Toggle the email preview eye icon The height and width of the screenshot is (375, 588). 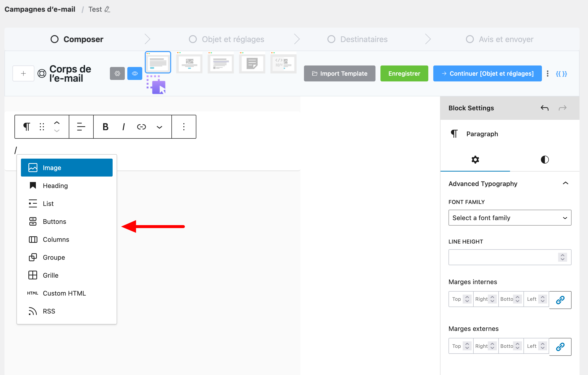click(x=135, y=73)
